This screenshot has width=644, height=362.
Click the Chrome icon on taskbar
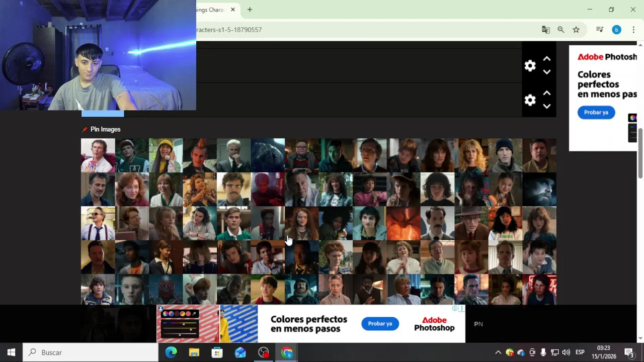pos(287,352)
